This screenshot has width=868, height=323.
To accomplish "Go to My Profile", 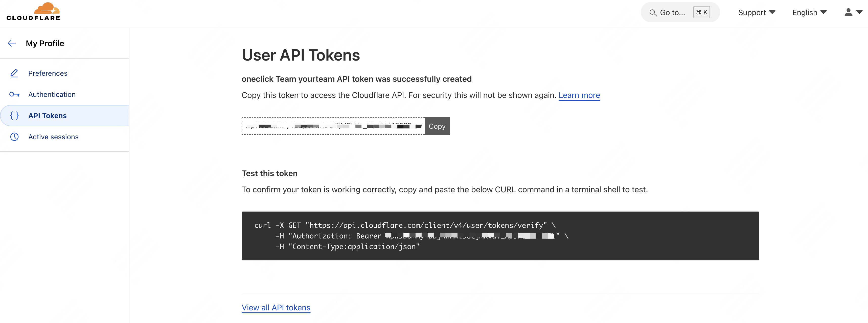I will 45,43.
